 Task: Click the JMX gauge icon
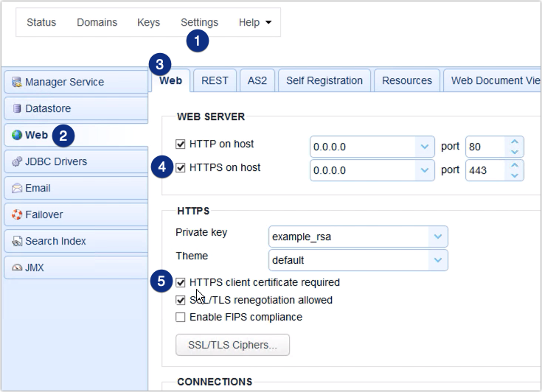click(16, 268)
